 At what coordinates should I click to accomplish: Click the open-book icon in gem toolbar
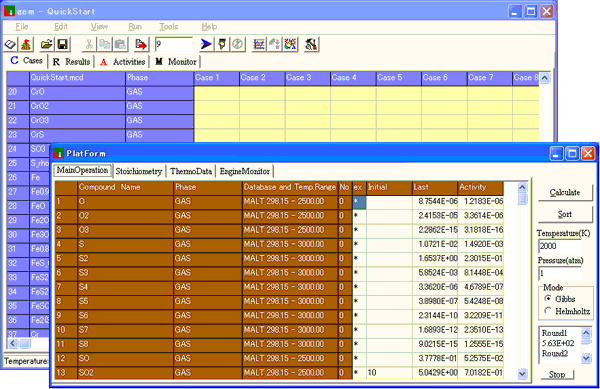10,45
